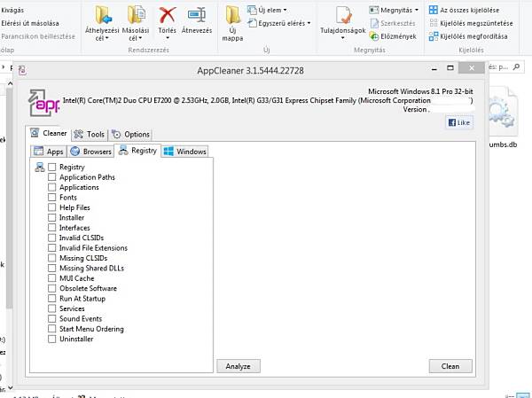Click the Megnyitás icon in ribbon
The width and height of the screenshot is (532, 398).
pyautogui.click(x=373, y=10)
